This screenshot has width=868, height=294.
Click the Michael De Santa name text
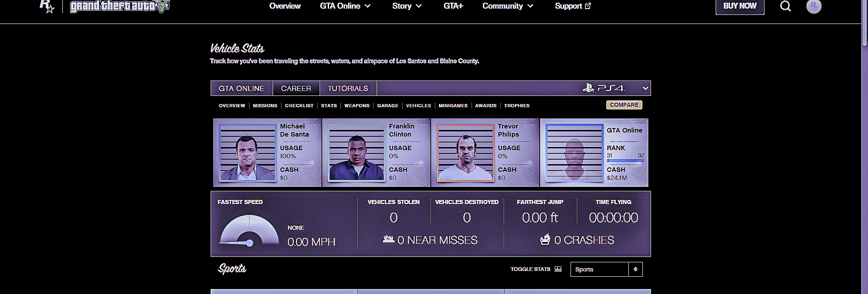tap(294, 130)
